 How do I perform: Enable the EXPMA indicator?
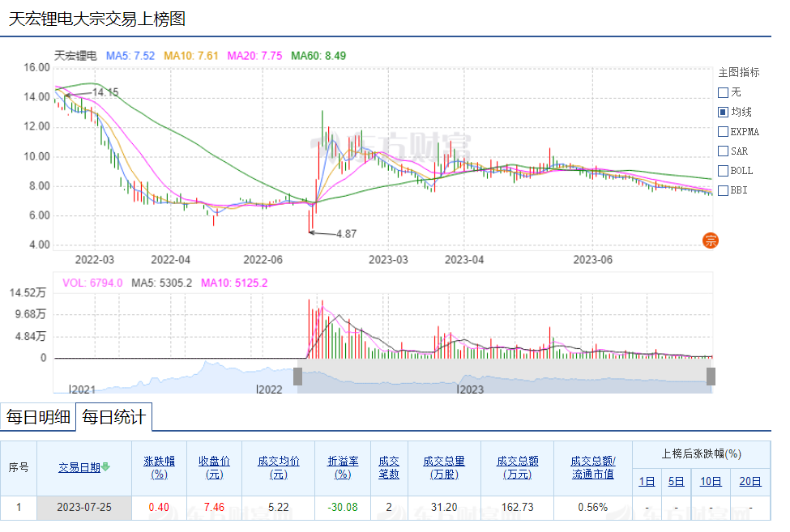723,131
